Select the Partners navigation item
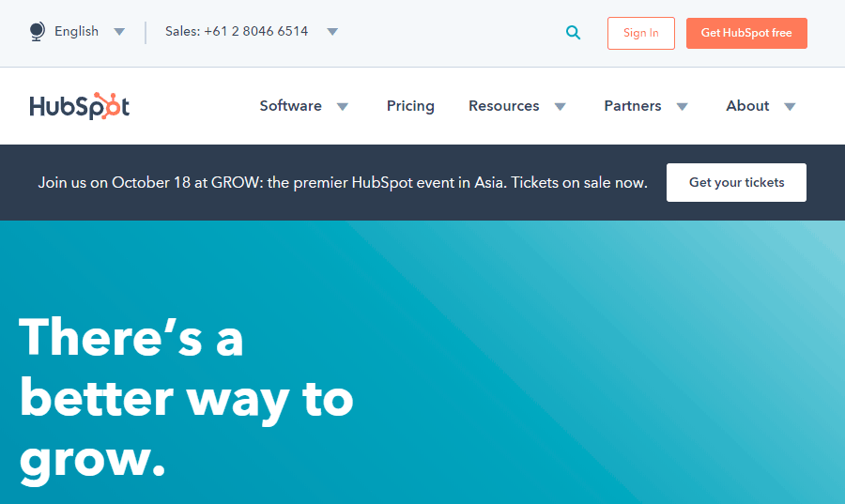 633,105
